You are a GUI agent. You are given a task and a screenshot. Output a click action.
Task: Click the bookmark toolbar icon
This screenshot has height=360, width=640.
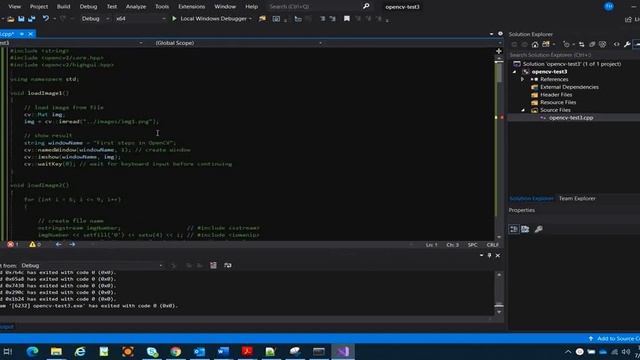point(347,19)
